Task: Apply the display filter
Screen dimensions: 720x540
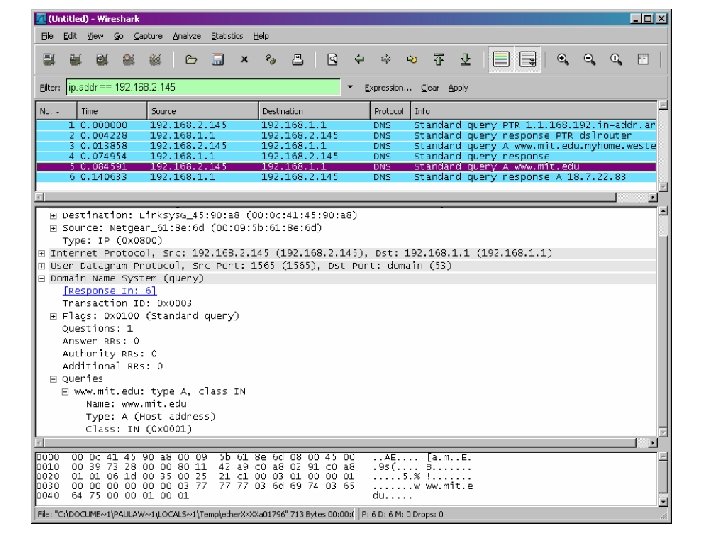Action: [458, 88]
